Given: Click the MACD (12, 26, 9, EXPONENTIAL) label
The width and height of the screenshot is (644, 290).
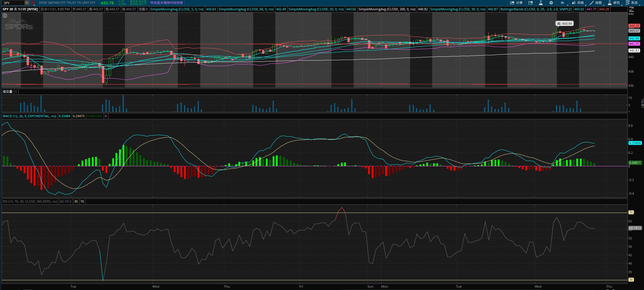Looking at the screenshot, I should click(30, 116).
